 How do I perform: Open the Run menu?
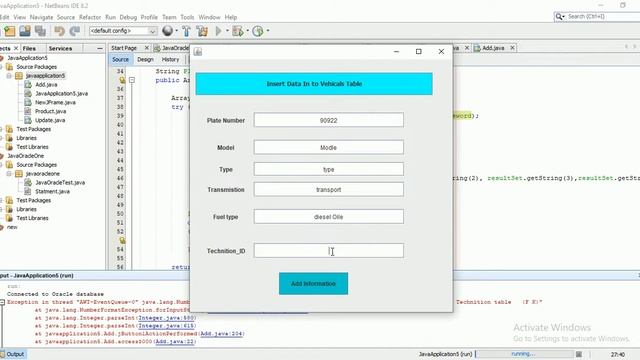(110, 17)
